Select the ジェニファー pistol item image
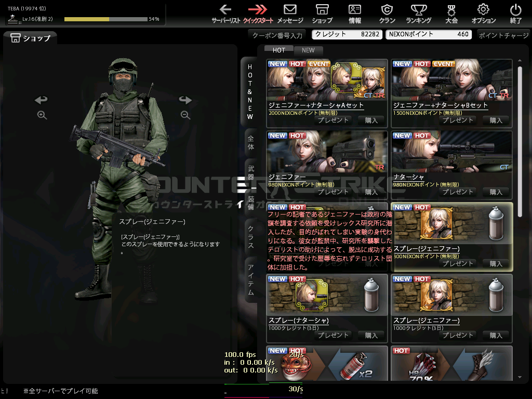532x399 pixels. coord(327,152)
